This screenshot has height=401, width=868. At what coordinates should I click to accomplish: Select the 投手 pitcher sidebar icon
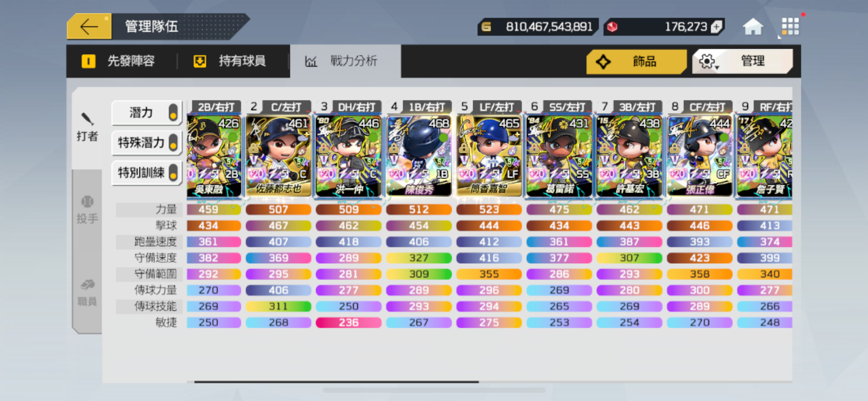pos(87,210)
